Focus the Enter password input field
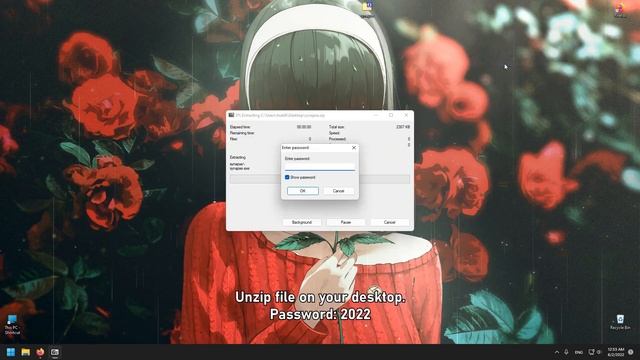The width and height of the screenshot is (640, 360). pos(320,167)
